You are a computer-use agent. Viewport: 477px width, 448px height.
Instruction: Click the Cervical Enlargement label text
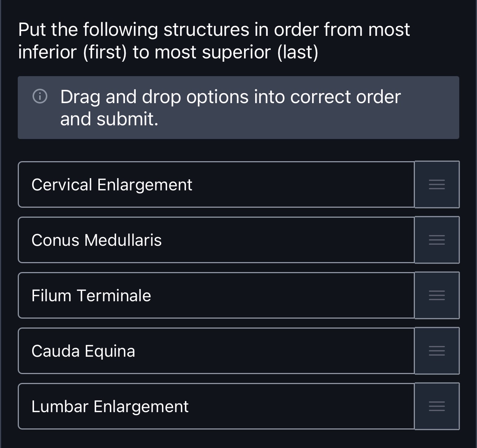[112, 185]
